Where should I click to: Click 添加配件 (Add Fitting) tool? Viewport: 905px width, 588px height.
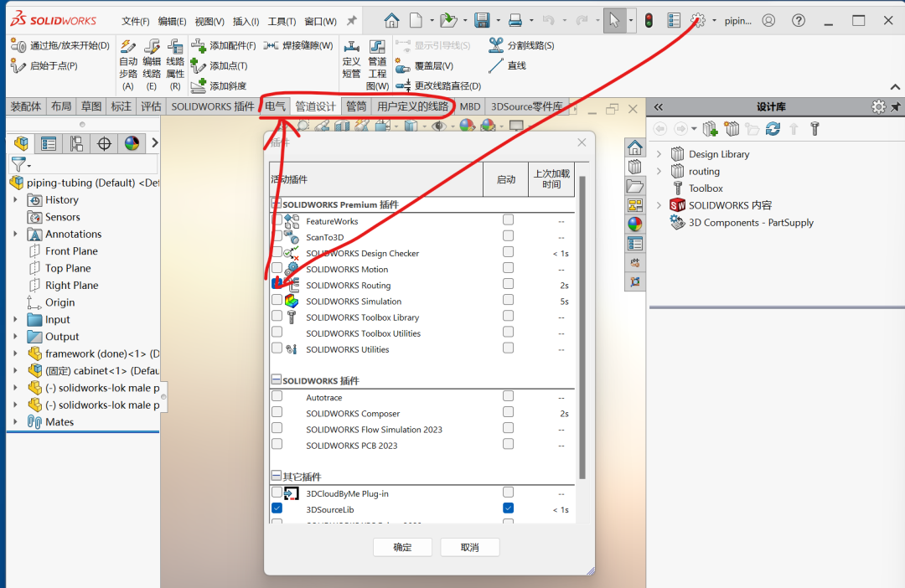[x=224, y=45]
